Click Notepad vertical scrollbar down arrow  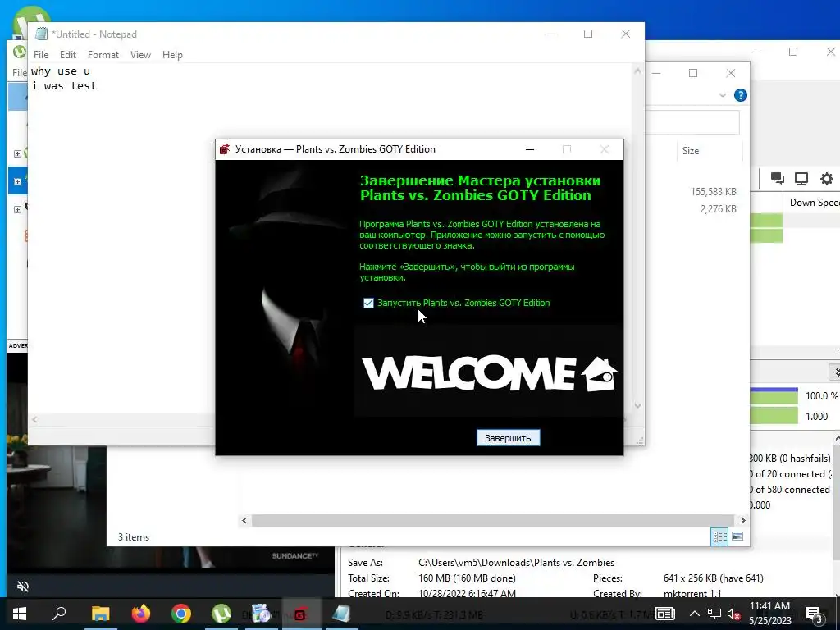tap(637, 405)
